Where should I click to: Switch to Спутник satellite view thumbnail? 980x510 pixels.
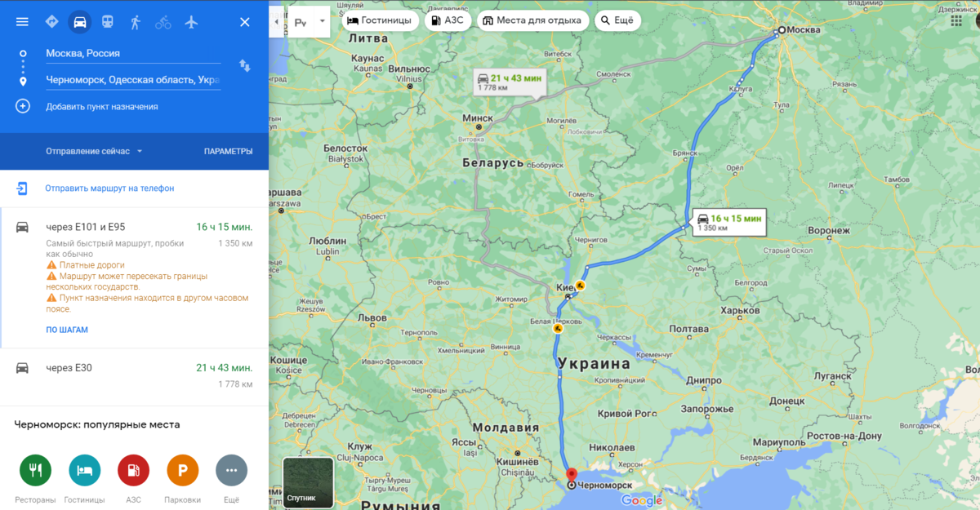pos(308,483)
